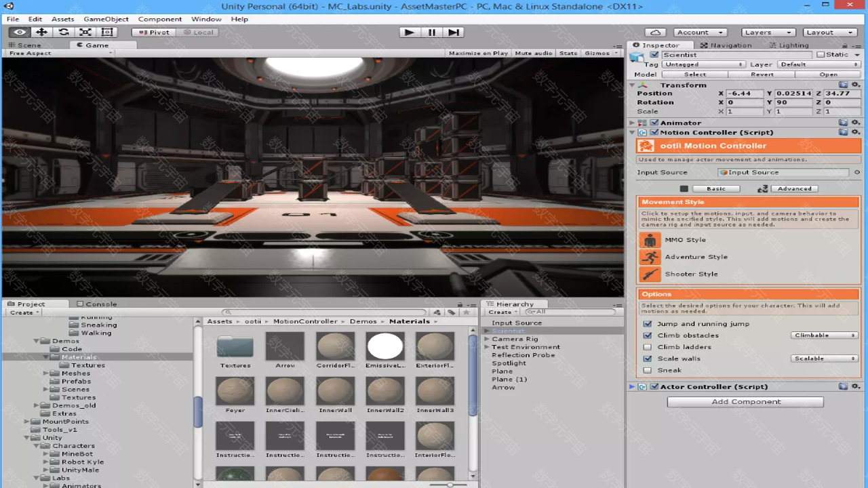Image resolution: width=868 pixels, height=488 pixels.
Task: Enable Climb ladders option
Action: (x=648, y=347)
